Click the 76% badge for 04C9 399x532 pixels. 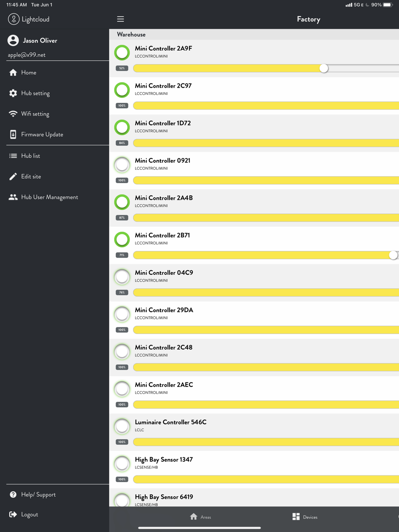click(x=122, y=292)
